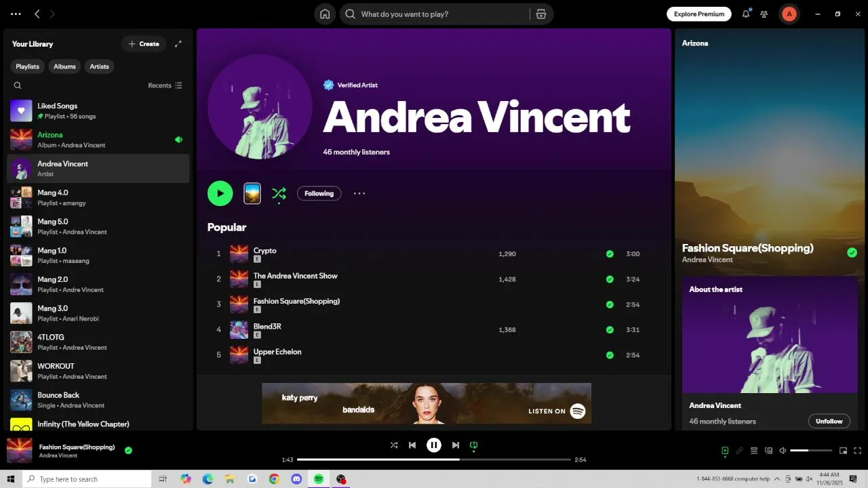Open Google Chrome from the taskbar

(x=274, y=479)
